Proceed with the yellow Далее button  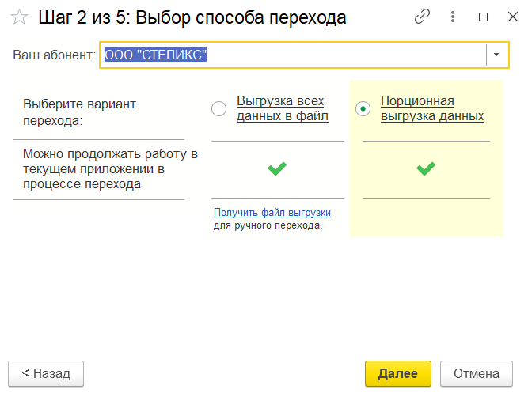point(397,373)
